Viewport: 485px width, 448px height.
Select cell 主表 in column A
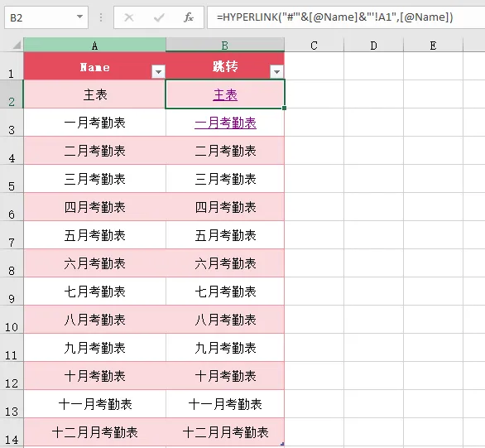[94, 94]
